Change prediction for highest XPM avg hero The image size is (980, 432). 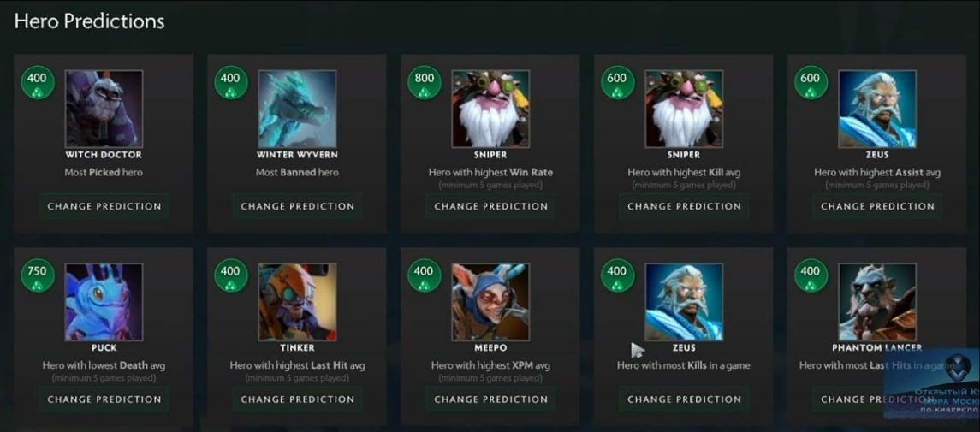coord(490,399)
